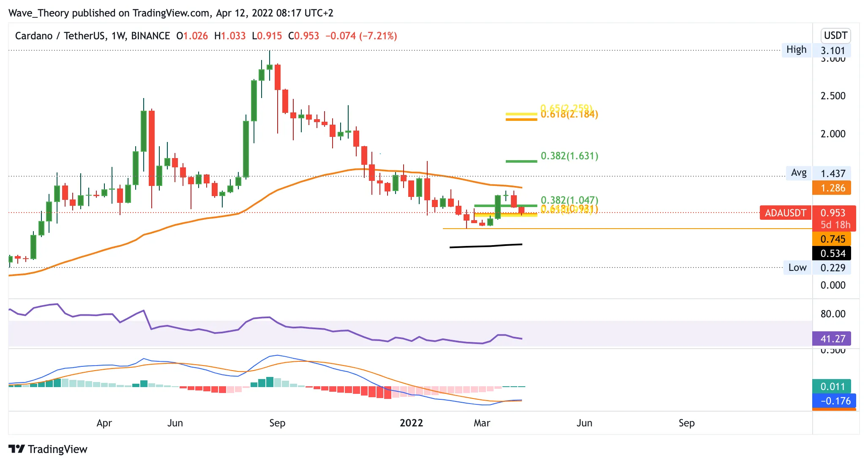Viewport: 868px width, 464px height.
Task: Click the TradingView logo icon
Action: 17,449
